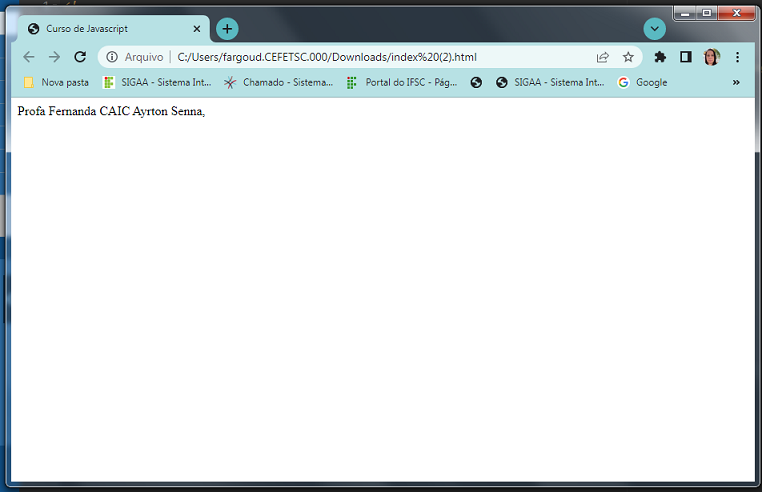Reload the current page
762x492 pixels.
pyautogui.click(x=80, y=57)
